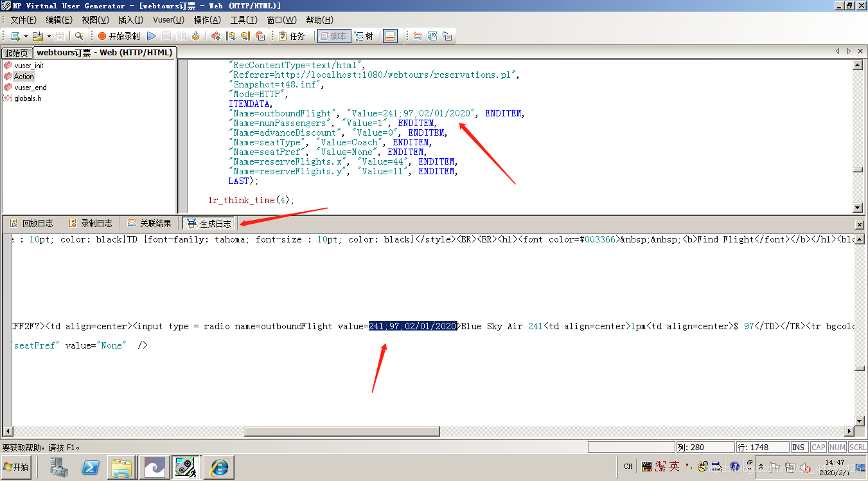Select vuser_end in the script tree
This screenshot has height=481, width=868.
point(30,87)
